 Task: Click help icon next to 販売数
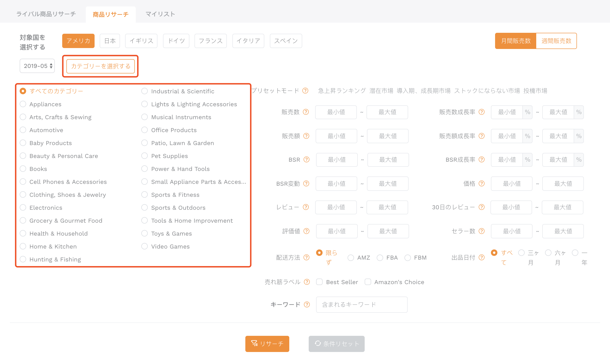(x=306, y=112)
